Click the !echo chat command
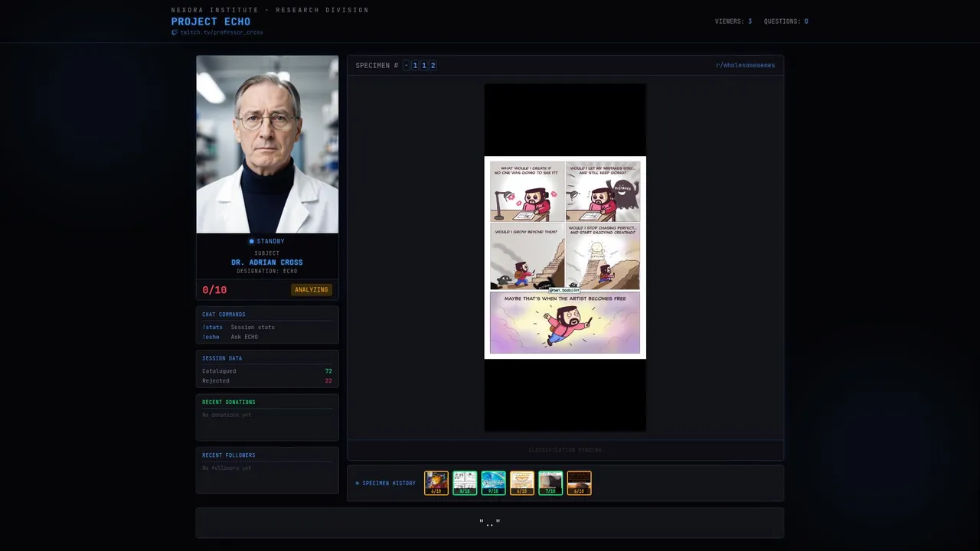The width and height of the screenshot is (980, 551). pyautogui.click(x=211, y=337)
